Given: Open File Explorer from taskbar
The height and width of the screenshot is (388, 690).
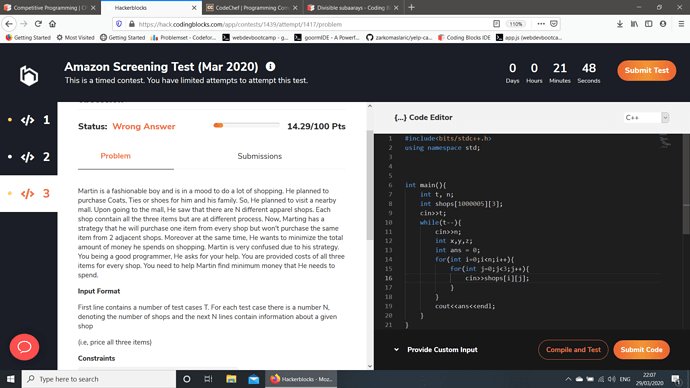Looking at the screenshot, I should coord(231,379).
